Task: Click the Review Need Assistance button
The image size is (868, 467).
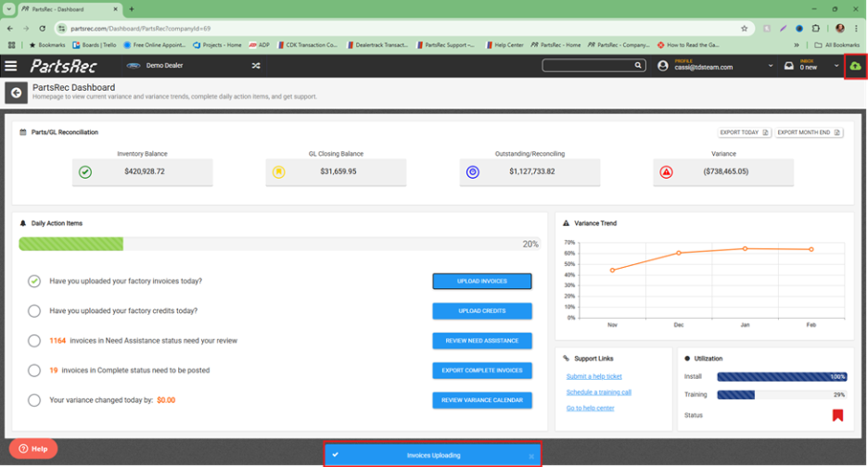Action: pos(482,341)
